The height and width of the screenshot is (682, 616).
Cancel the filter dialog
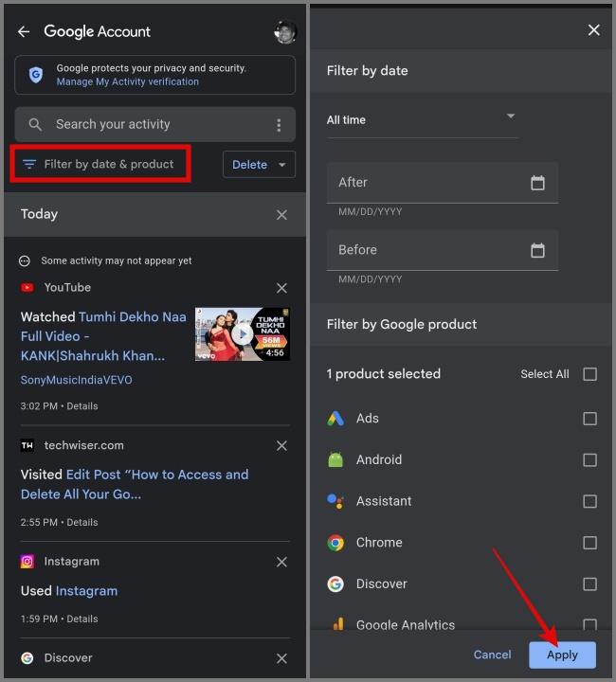tap(493, 655)
